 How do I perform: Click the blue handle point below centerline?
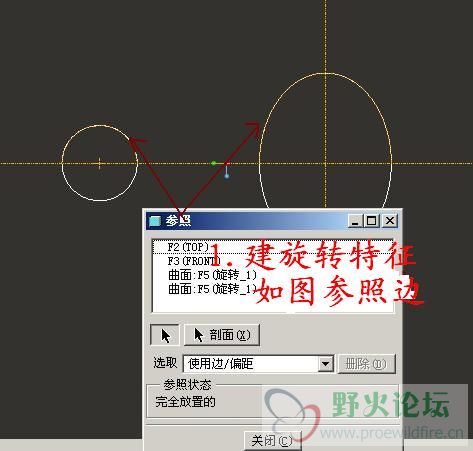click(x=227, y=176)
